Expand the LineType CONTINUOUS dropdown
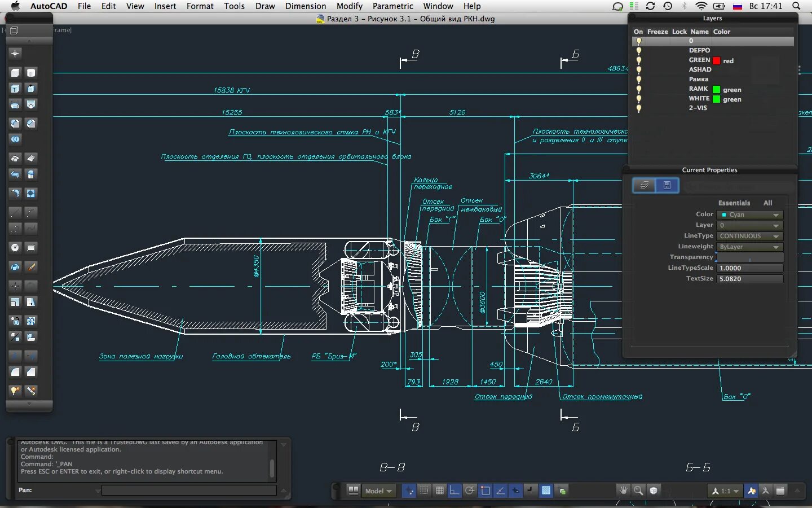 [750, 236]
